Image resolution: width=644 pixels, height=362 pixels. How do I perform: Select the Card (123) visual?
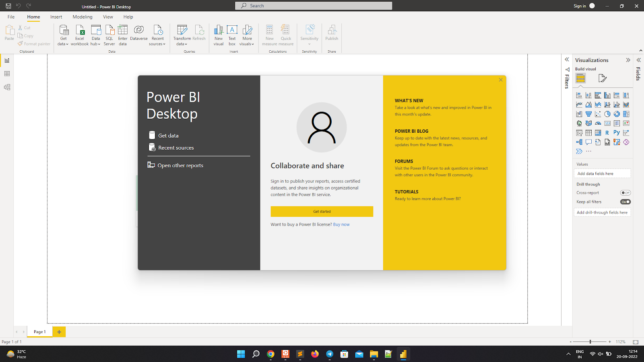[607, 123]
